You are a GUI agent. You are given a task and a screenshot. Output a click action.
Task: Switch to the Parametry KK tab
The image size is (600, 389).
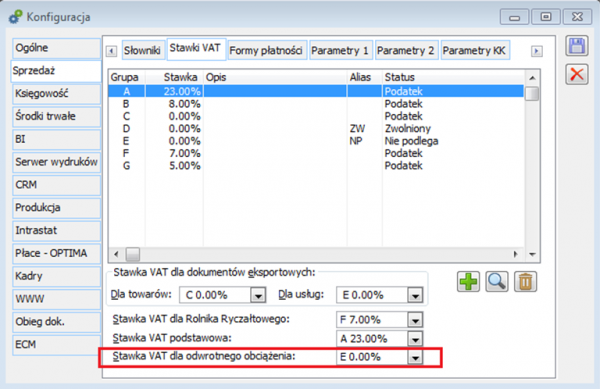click(475, 50)
